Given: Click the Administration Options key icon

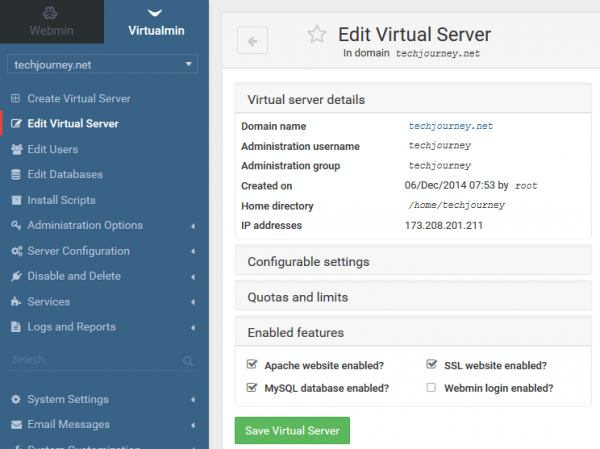Looking at the screenshot, I should tap(16, 225).
